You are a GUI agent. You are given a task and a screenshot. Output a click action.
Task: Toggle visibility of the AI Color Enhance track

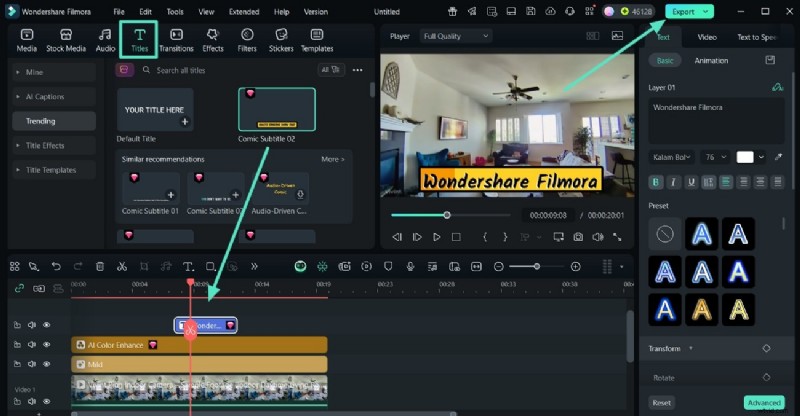[x=46, y=344]
